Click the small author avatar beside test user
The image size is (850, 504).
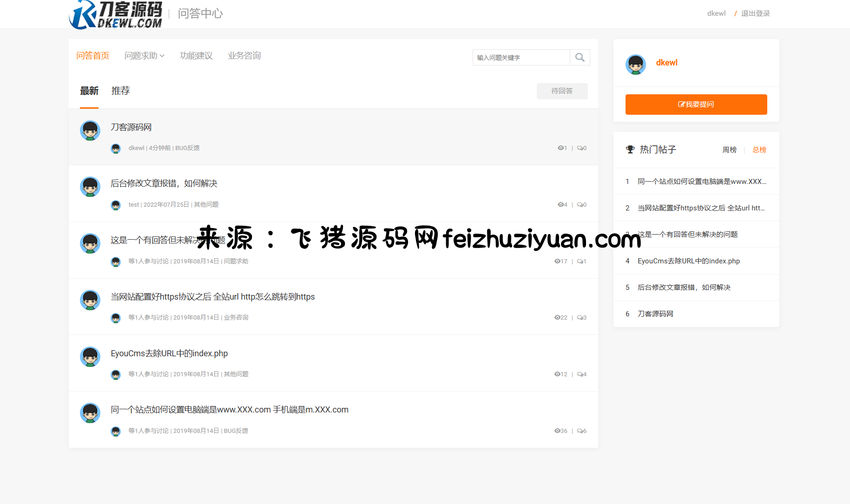(x=116, y=205)
